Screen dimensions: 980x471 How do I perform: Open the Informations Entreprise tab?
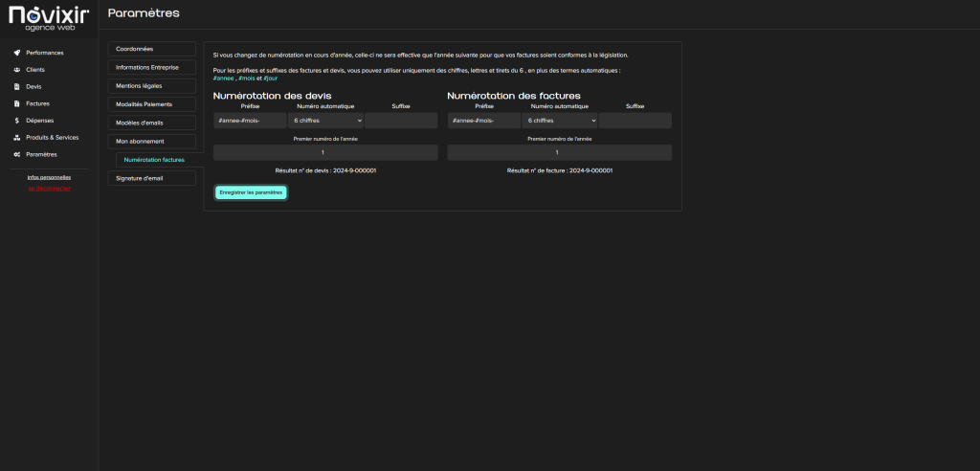151,67
